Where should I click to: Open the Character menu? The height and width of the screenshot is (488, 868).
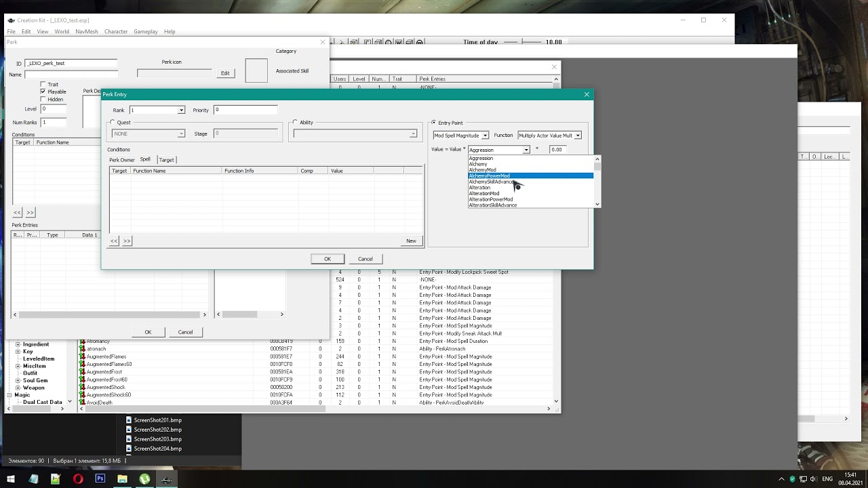116,31
